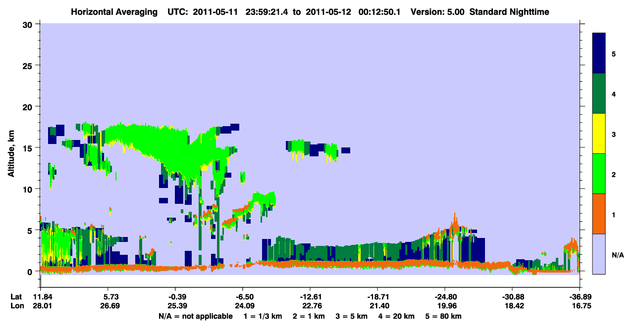Click legend entry '3 = 5 km'
This screenshot has width=644, height=330.
pos(352,316)
